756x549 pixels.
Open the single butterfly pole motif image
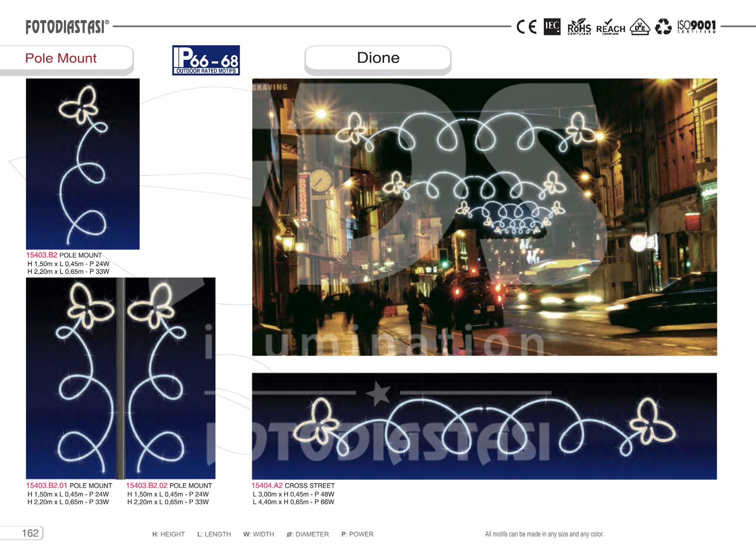point(83,164)
